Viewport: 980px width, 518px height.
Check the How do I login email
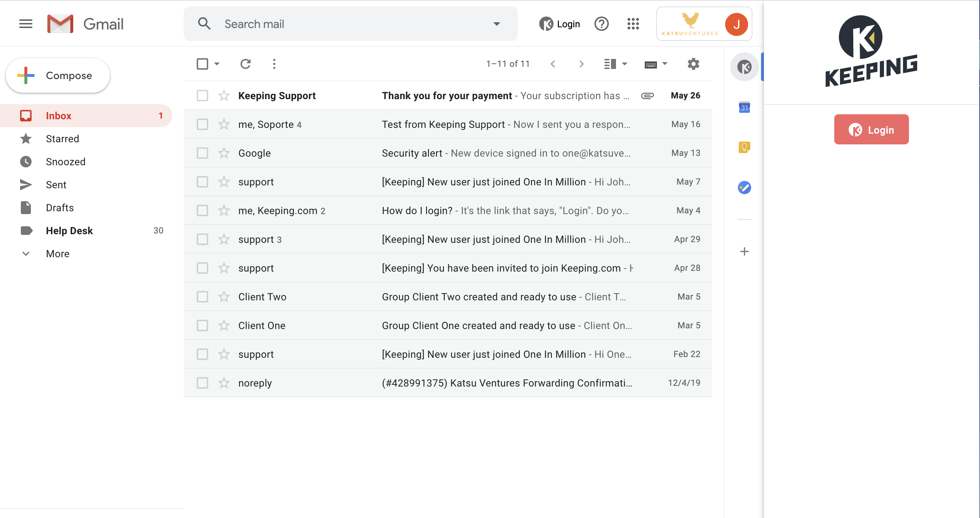[202, 211]
